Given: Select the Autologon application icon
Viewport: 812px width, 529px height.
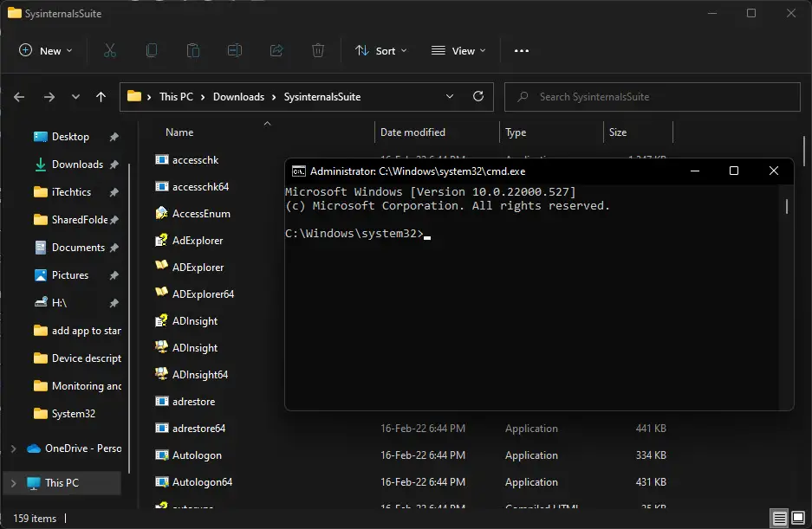Looking at the screenshot, I should coord(162,455).
